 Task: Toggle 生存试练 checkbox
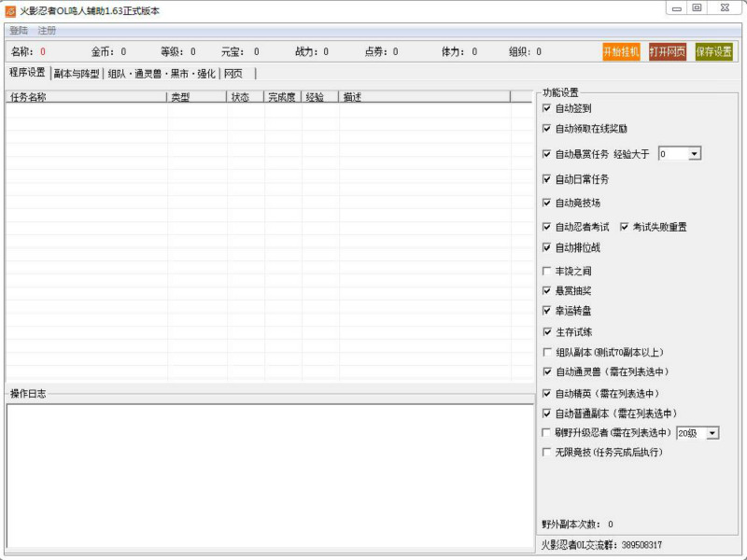coord(547,332)
